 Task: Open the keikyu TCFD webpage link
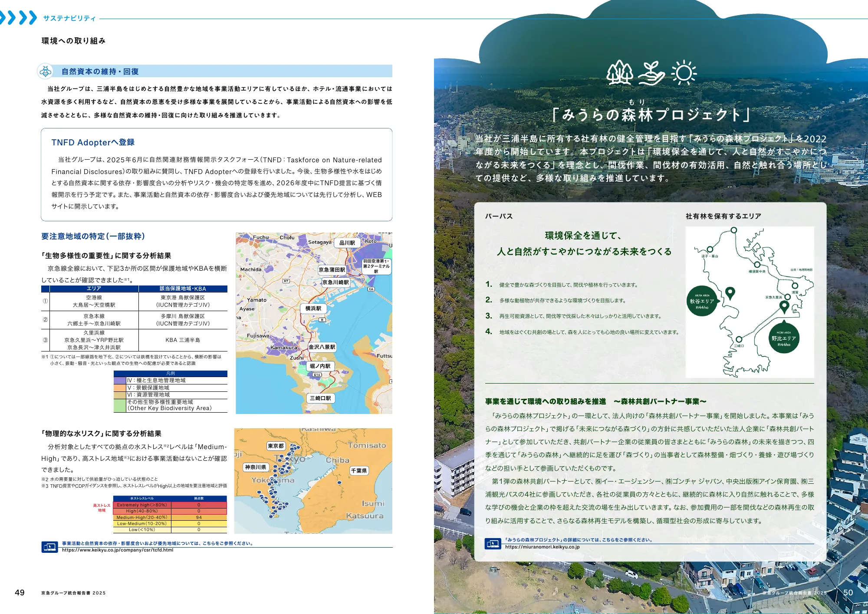(117, 550)
